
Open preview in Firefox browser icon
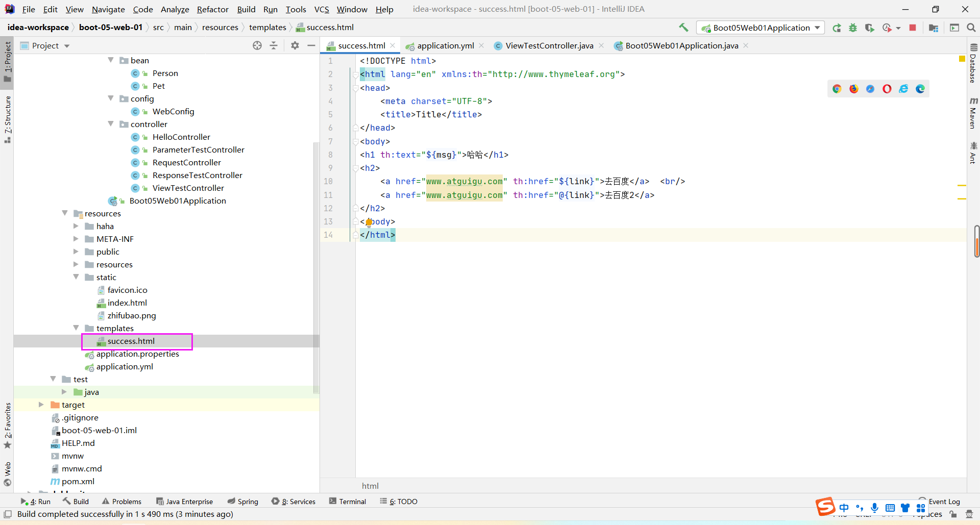854,89
